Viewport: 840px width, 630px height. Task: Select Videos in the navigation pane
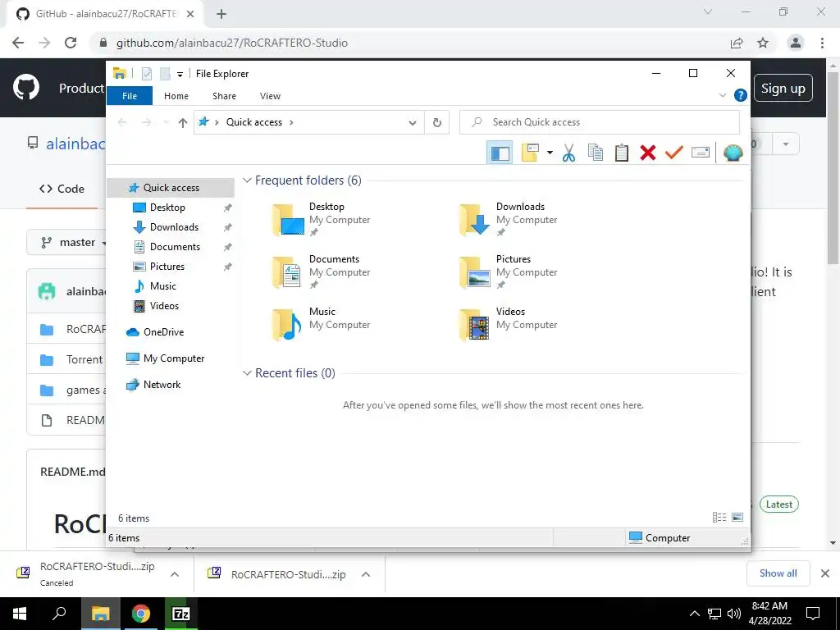164,306
